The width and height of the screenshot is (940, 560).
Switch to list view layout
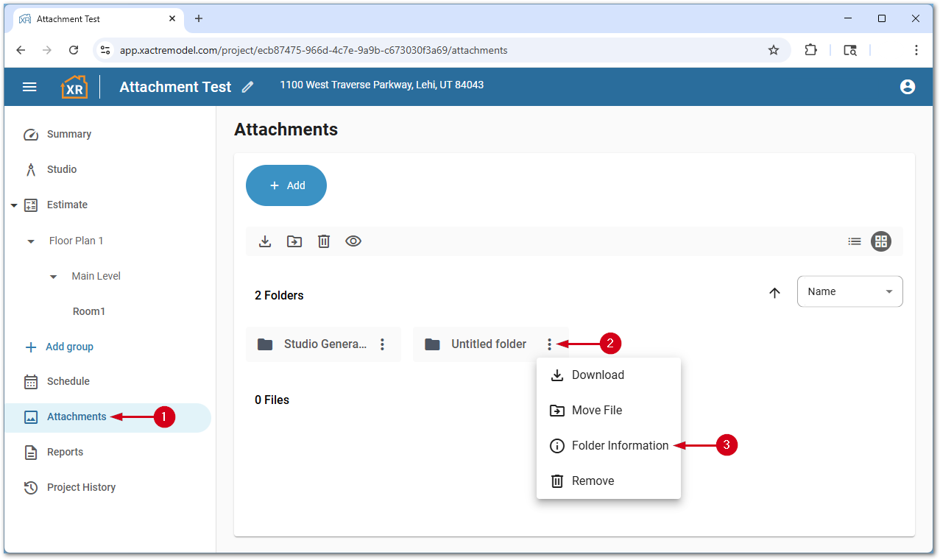tap(854, 241)
